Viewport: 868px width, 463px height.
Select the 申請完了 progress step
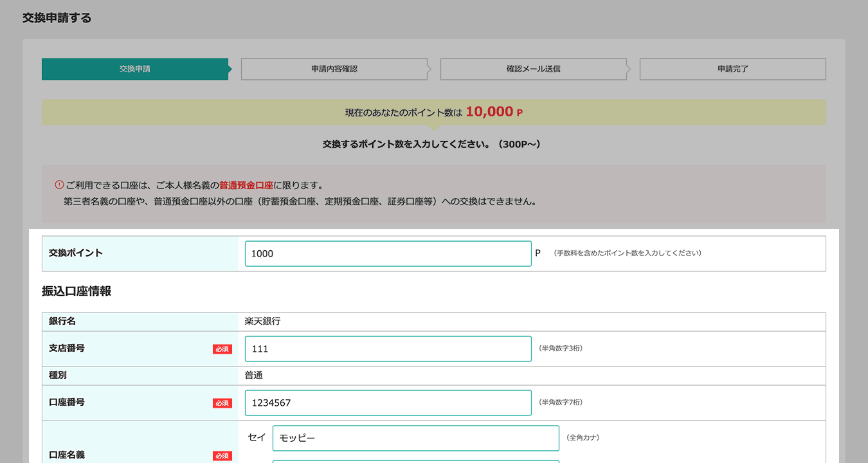(733, 69)
